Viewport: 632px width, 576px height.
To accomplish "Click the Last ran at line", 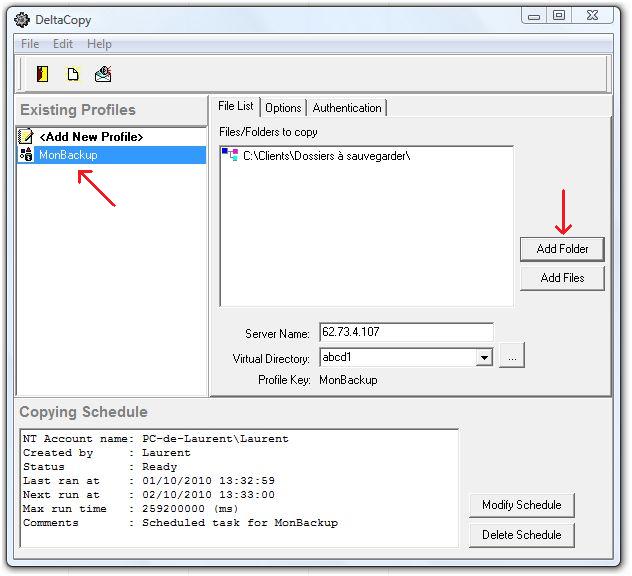I will [x=149, y=480].
